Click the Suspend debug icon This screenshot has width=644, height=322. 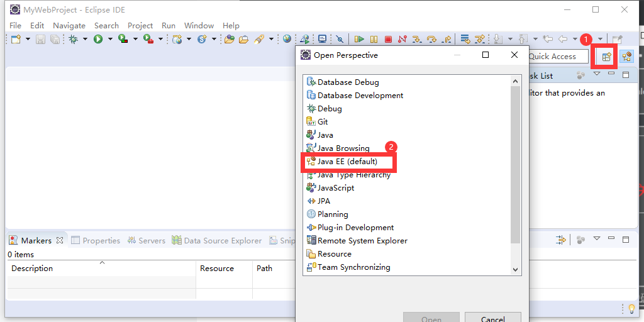374,39
